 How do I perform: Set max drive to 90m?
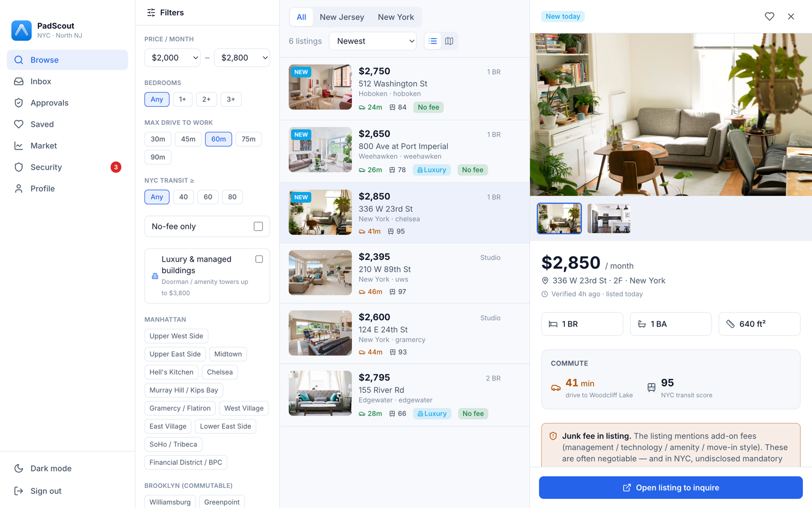click(158, 157)
